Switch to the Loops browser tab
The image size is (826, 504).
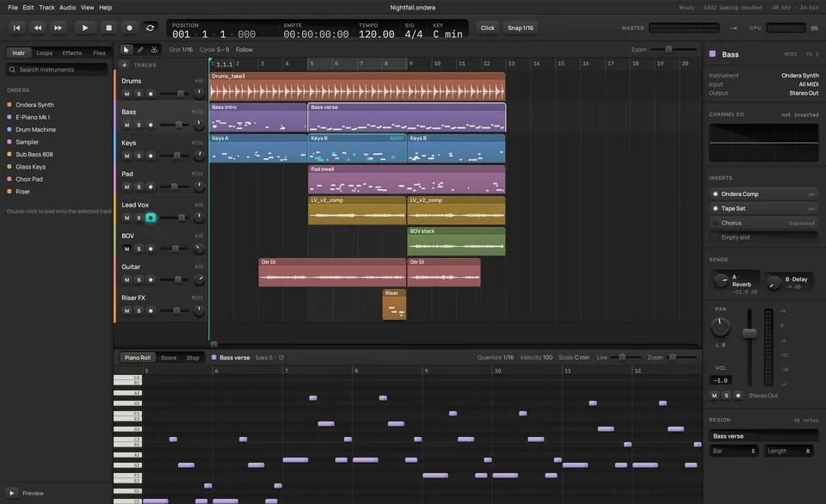[x=44, y=52]
